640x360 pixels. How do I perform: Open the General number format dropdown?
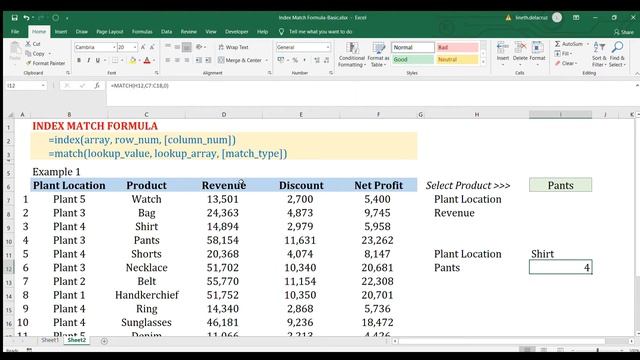327,47
